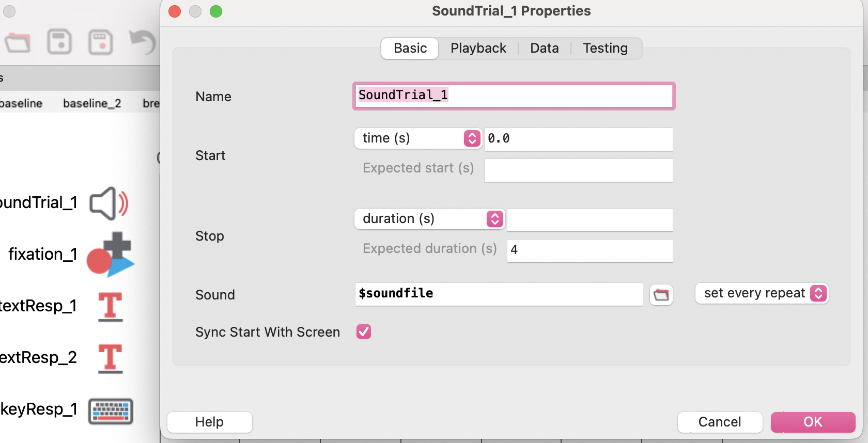Switch to the Data tab
Viewport: 868px width, 443px height.
click(545, 49)
